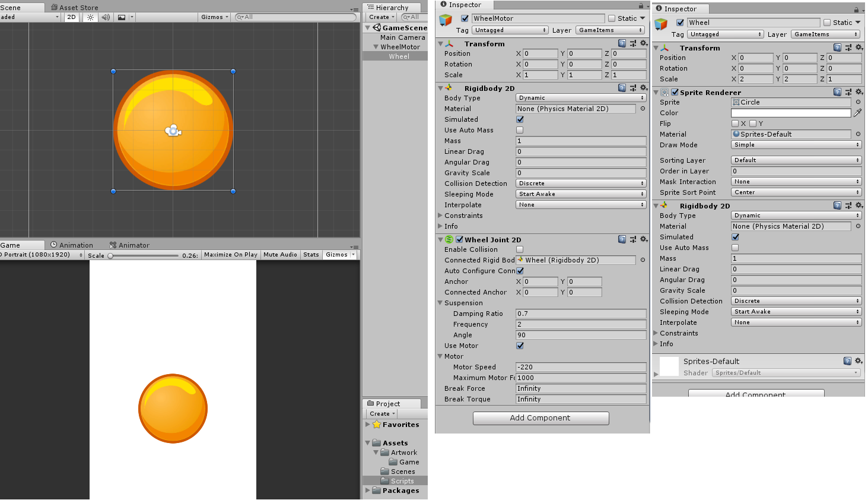Viewport: 868px width, 503px height.
Task: Toggle Scene view lighting sun icon
Action: pos(90,17)
